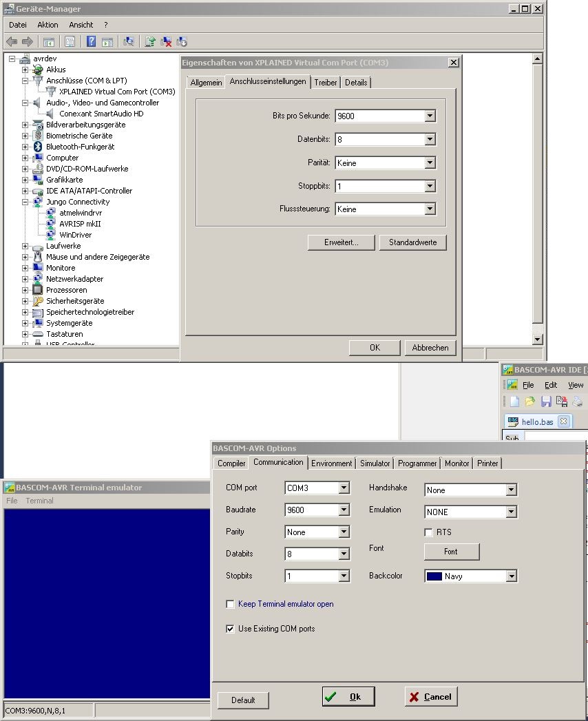Click the update driver software icon
This screenshot has height=721, width=588.
[x=150, y=42]
